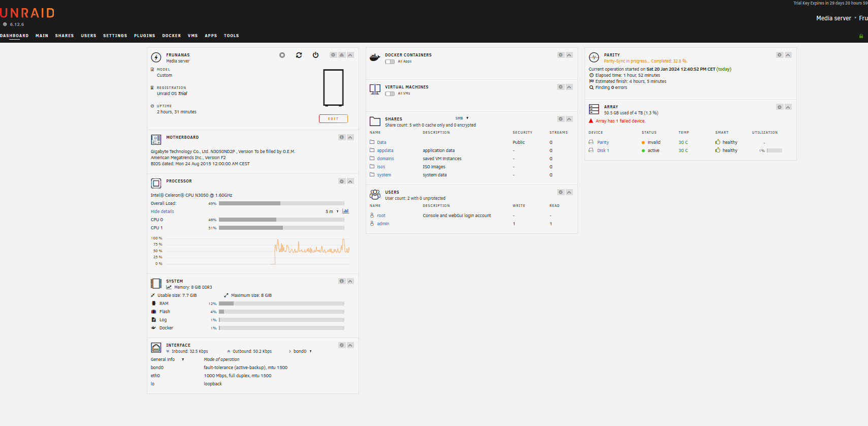The image size is (868, 426).
Task: Click the padlock icon in the top bar
Action: (861, 36)
